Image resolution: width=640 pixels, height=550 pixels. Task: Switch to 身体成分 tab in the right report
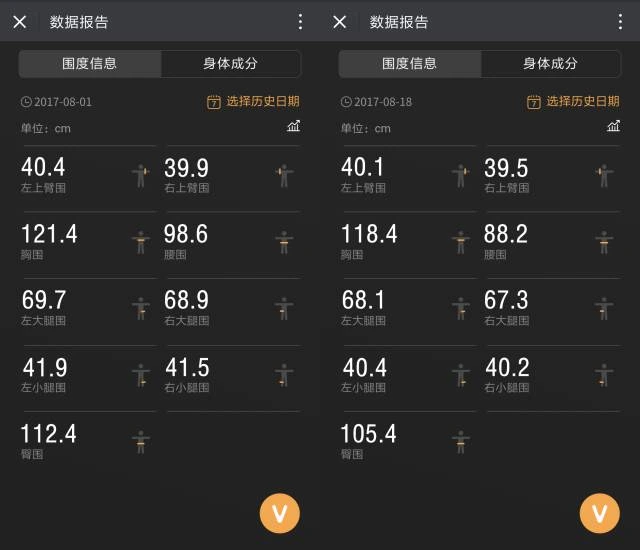[550, 63]
